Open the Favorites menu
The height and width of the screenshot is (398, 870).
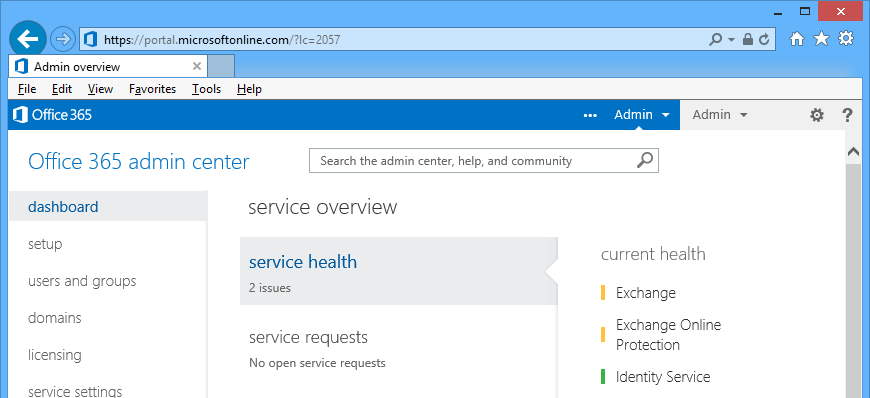point(152,89)
